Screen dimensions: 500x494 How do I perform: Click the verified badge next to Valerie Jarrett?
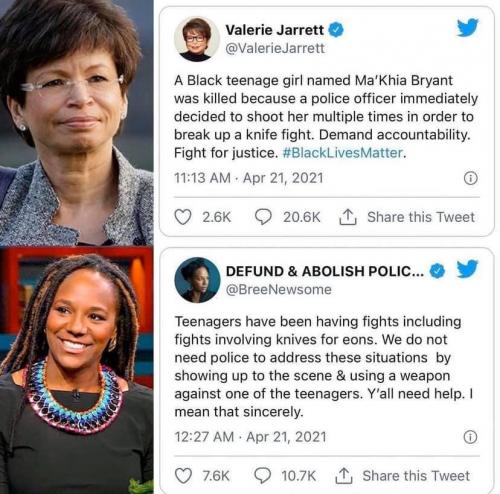click(x=336, y=30)
